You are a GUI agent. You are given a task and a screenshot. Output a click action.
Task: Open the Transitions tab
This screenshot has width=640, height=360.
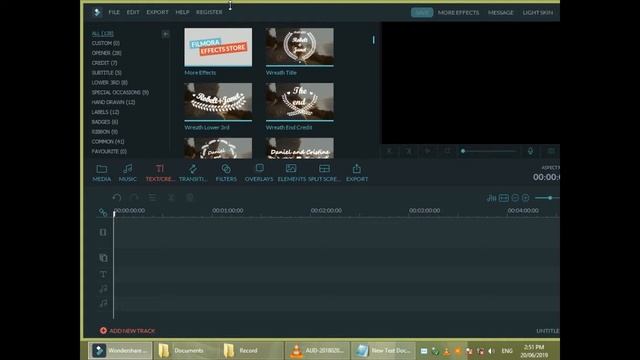click(x=193, y=173)
